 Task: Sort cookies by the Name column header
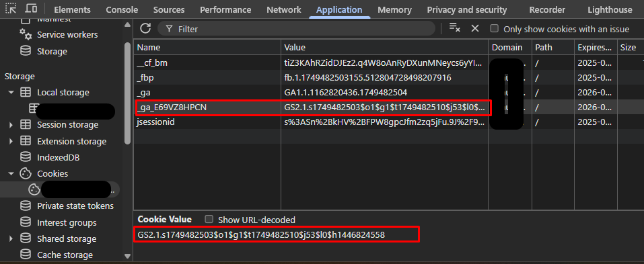click(x=207, y=48)
